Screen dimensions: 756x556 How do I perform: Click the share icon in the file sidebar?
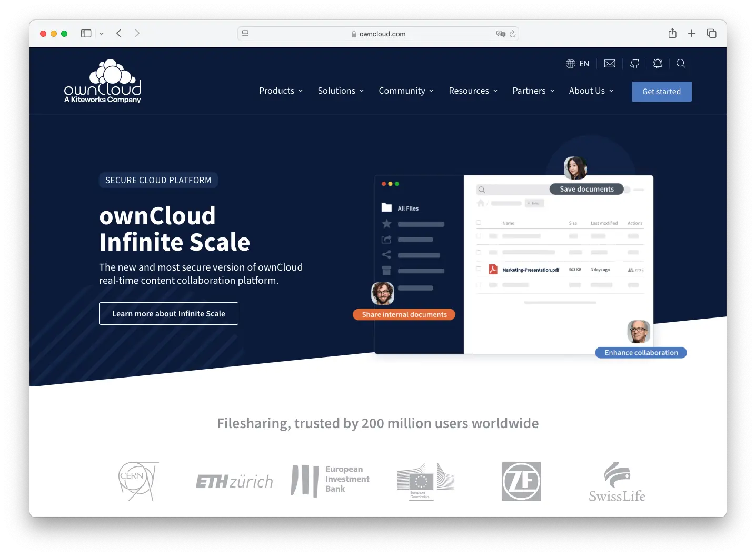point(386,255)
